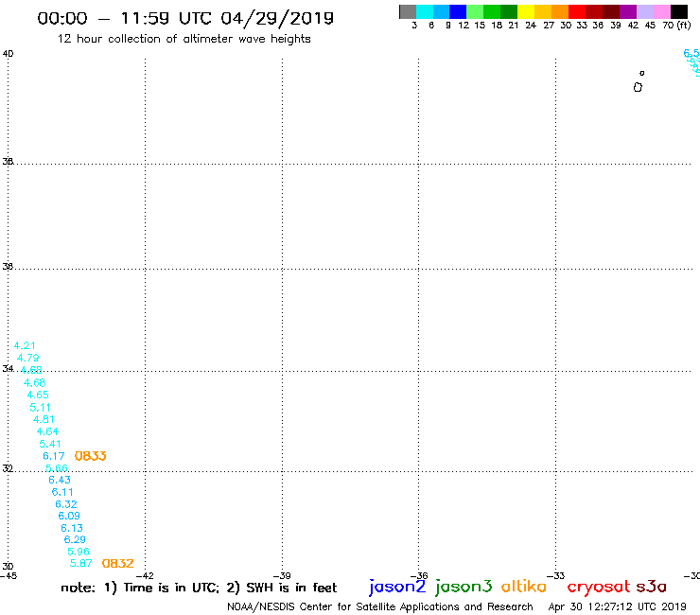This screenshot has width=700, height=615.
Task: Click 'NOAA/NESDIS Center for Satellite Applications and Research'
Action: 380,607
